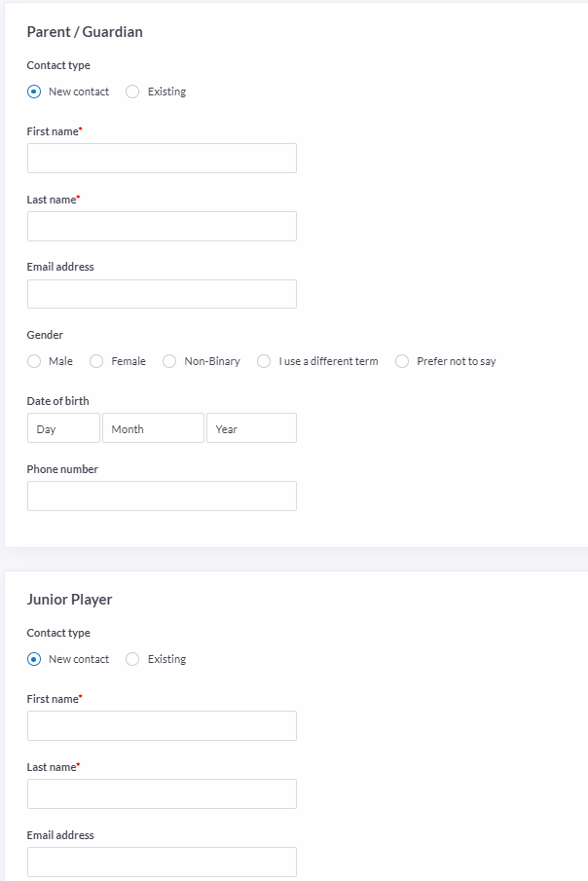
Task: Click the Year field of date of birth
Action: click(x=251, y=428)
